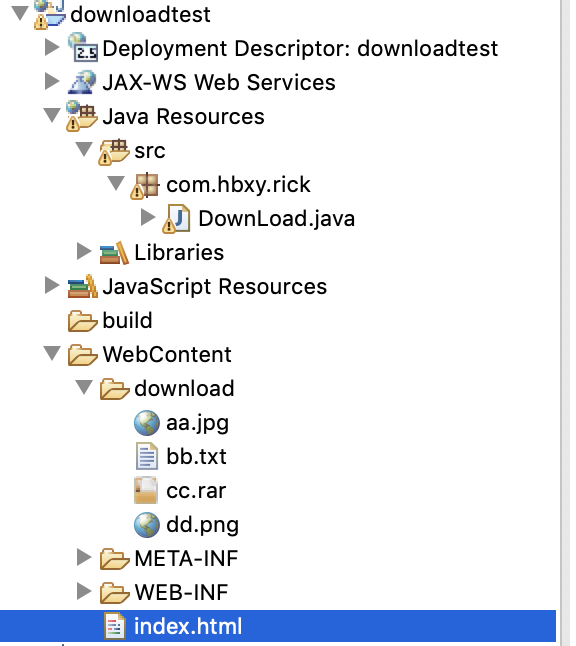Click the Libraries books icon
Viewport: 576px width, 646px height.
114,253
